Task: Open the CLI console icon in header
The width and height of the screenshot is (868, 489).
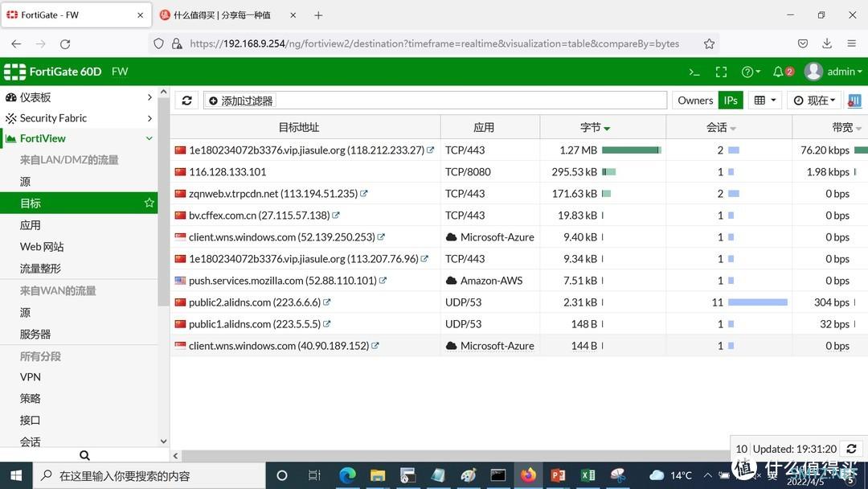Action: point(694,72)
